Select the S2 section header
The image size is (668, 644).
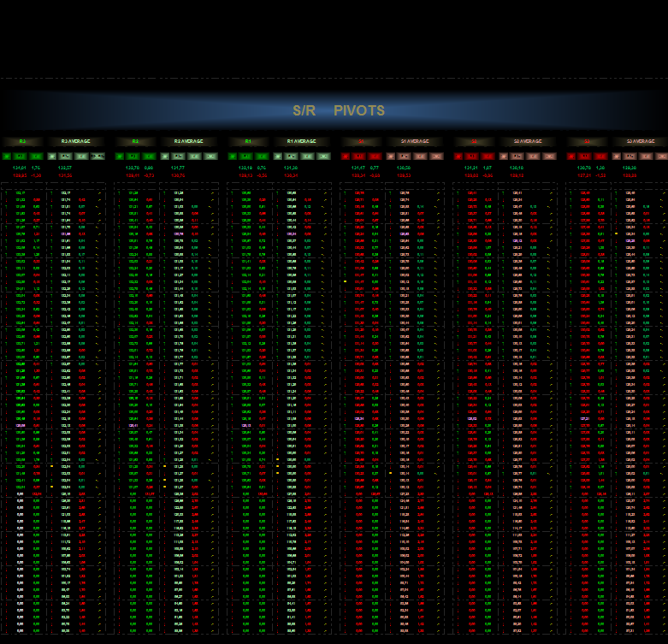(x=474, y=141)
